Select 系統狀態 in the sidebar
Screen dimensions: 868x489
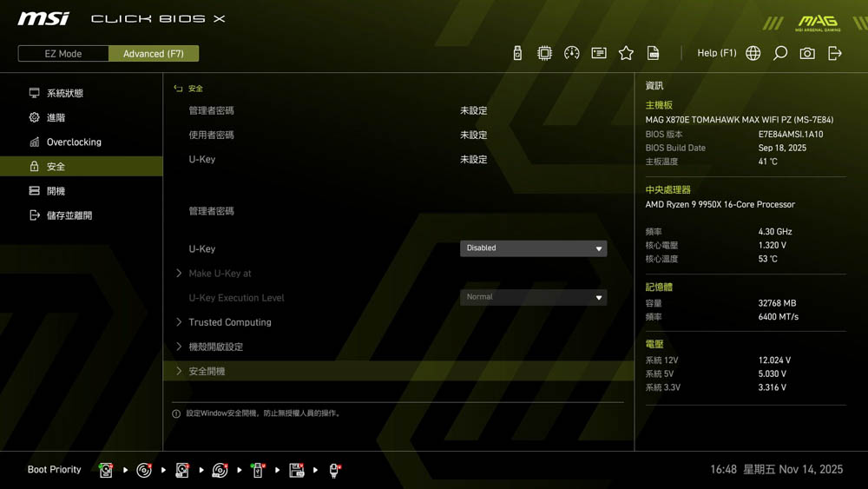tap(65, 93)
